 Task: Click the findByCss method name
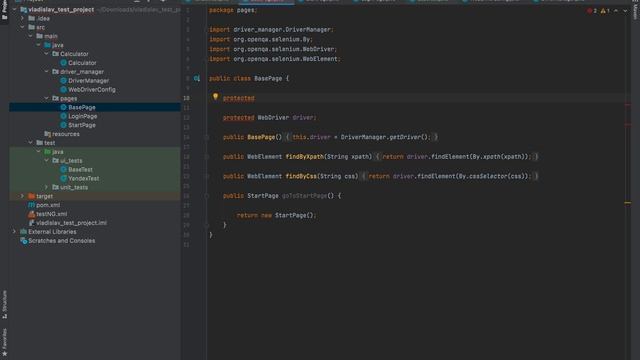(301, 176)
